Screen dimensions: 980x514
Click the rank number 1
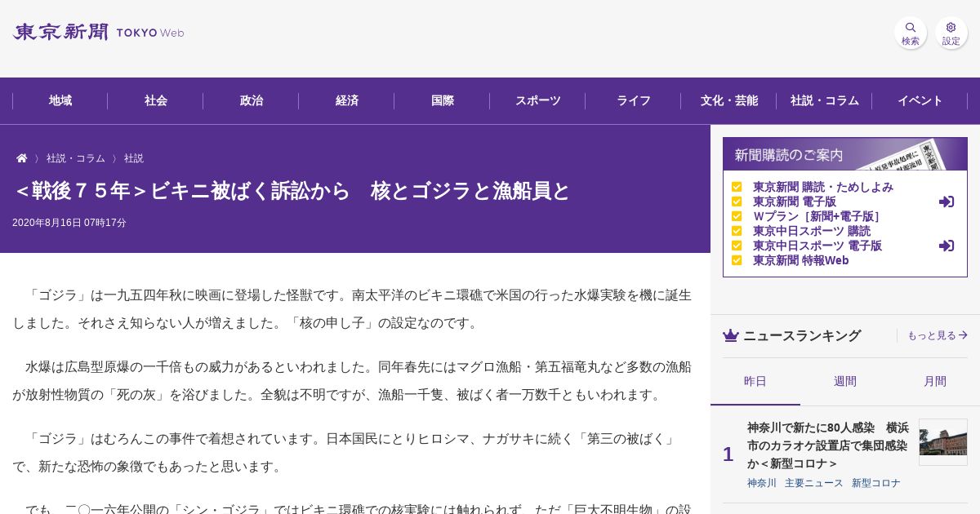[x=728, y=454]
